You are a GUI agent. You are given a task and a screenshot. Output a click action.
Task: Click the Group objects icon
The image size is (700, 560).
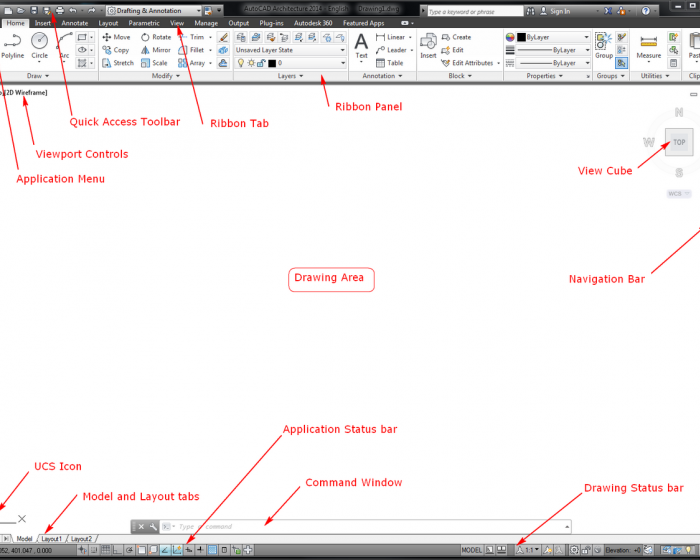[x=604, y=46]
